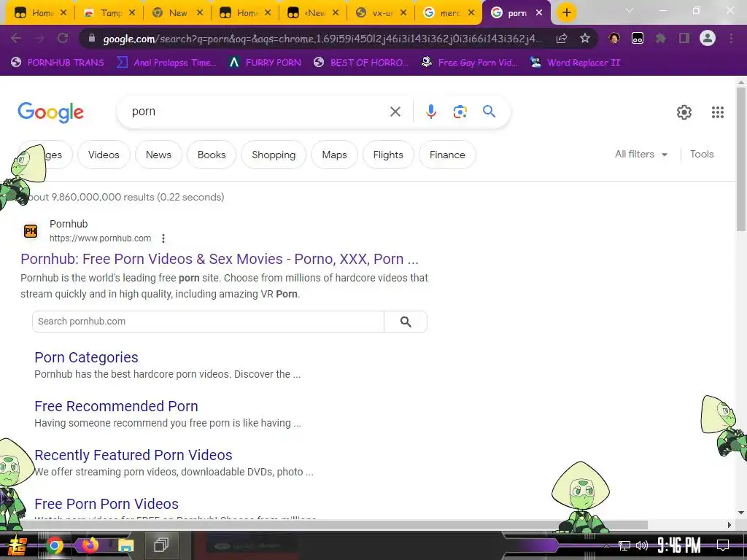Click the Google search input field

258,112
